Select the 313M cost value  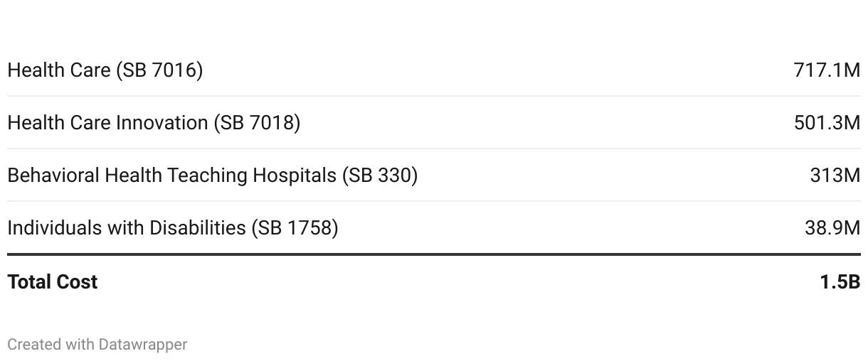[835, 176]
